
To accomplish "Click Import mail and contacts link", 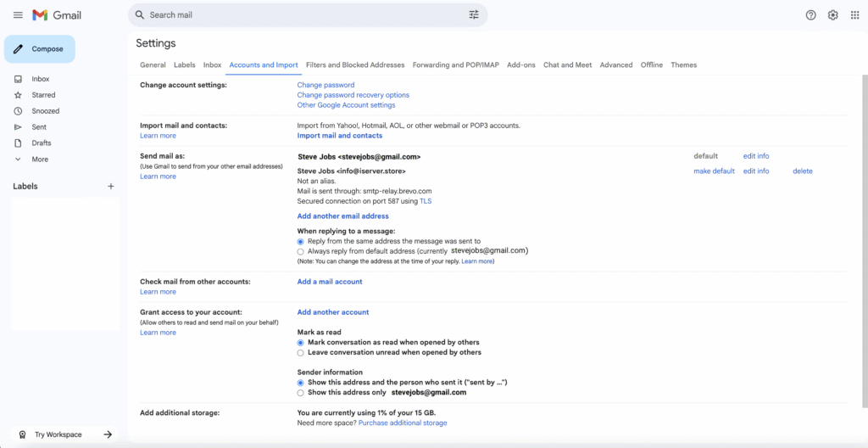I will click(339, 135).
